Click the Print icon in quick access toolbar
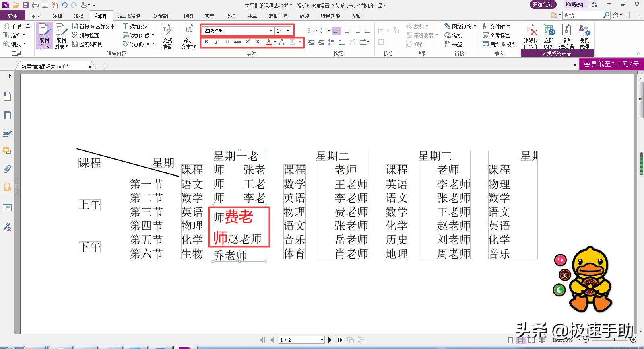The width and height of the screenshot is (644, 349). pyautogui.click(x=35, y=5)
